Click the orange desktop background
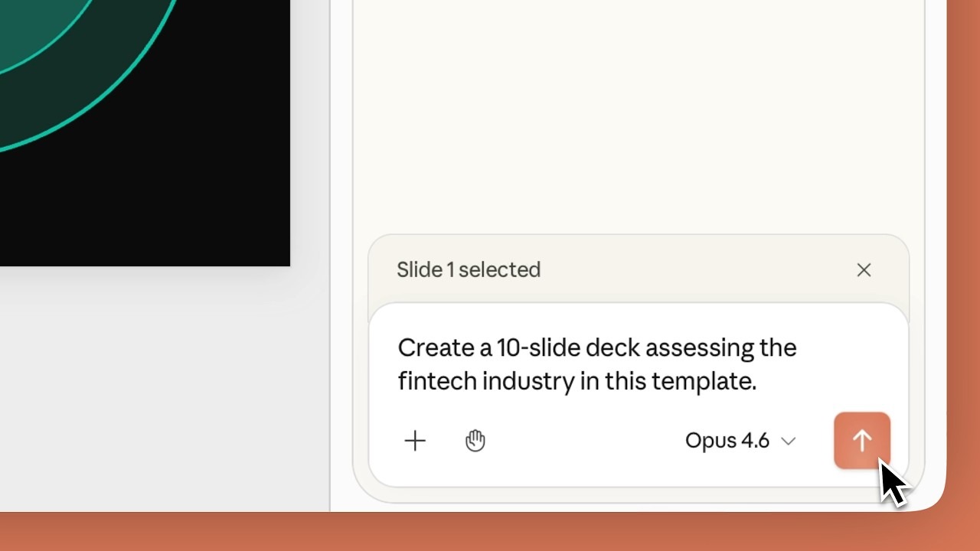This screenshot has height=551, width=980. pos(490,532)
